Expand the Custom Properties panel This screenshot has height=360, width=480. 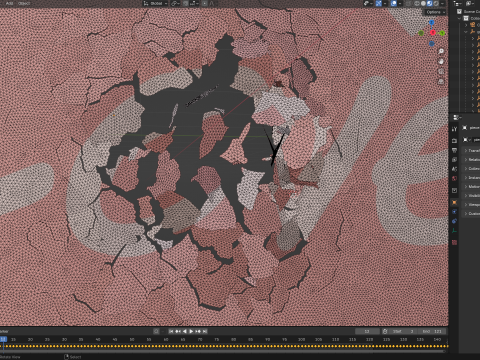click(x=471, y=214)
